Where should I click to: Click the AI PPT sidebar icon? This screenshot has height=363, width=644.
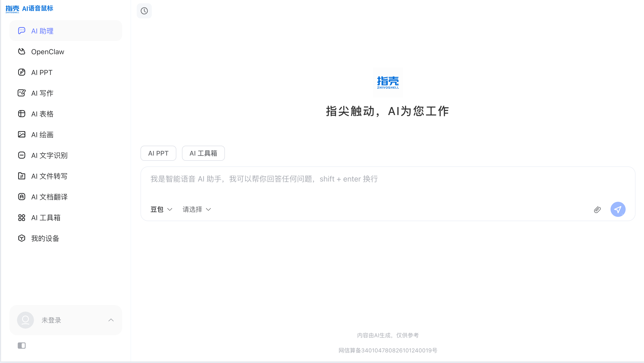tap(22, 72)
